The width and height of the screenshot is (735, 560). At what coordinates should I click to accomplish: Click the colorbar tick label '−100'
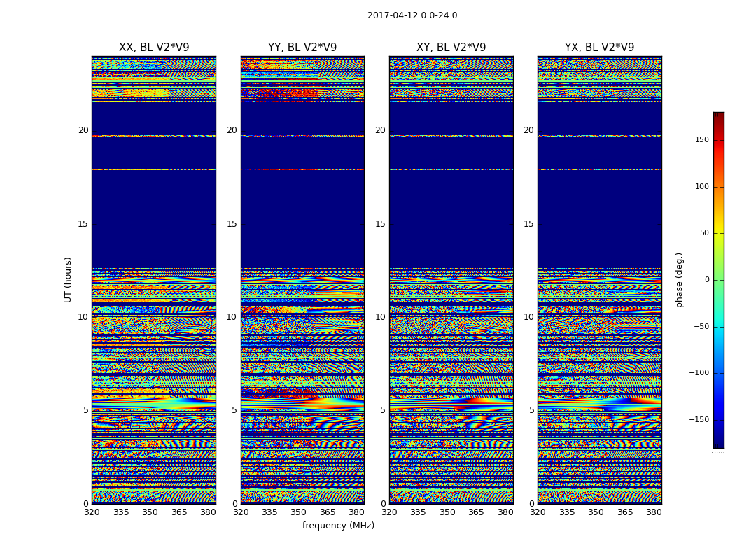coord(699,372)
